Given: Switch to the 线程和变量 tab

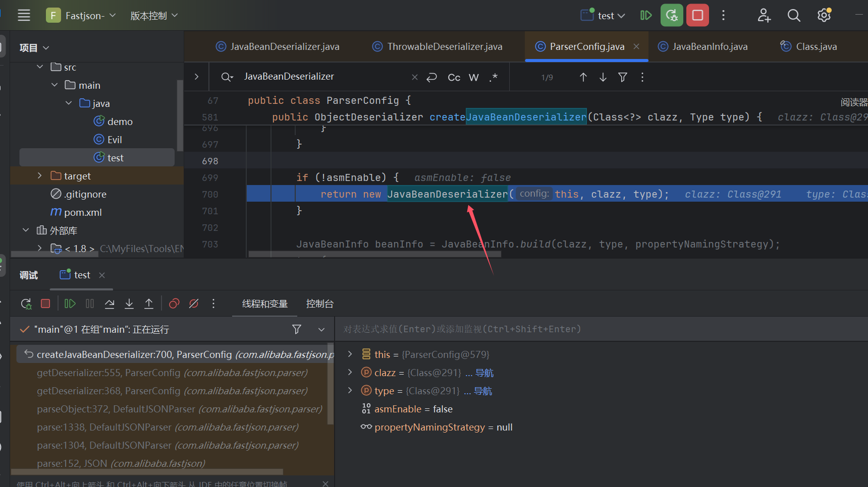Looking at the screenshot, I should pyautogui.click(x=265, y=303).
